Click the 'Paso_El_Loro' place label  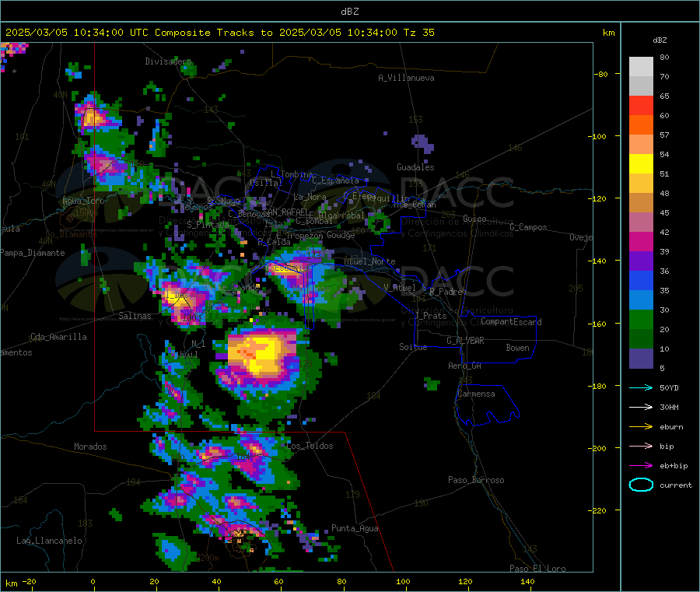537,569
